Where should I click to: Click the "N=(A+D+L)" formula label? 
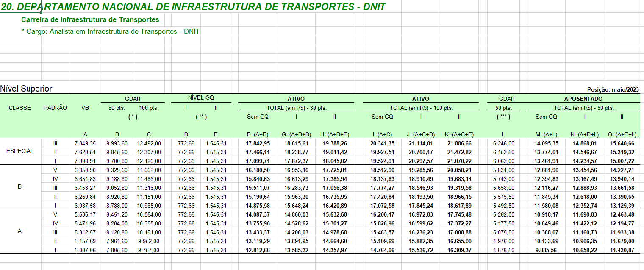pos(585,134)
